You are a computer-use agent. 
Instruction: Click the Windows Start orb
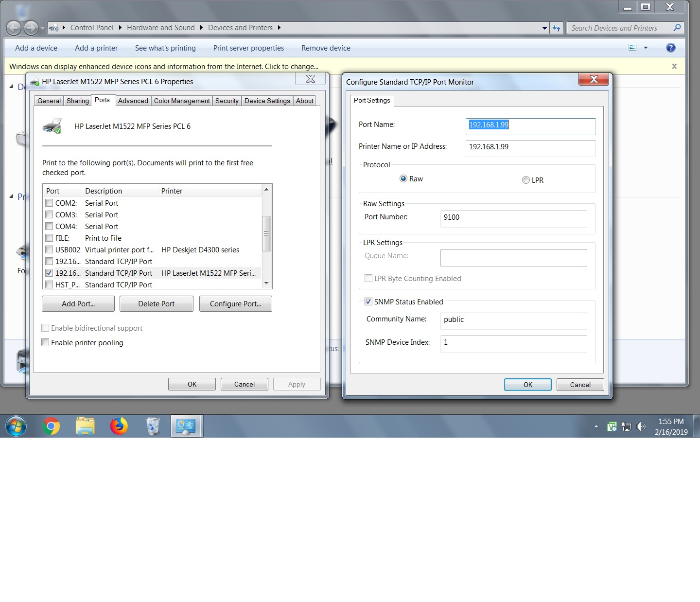16,426
